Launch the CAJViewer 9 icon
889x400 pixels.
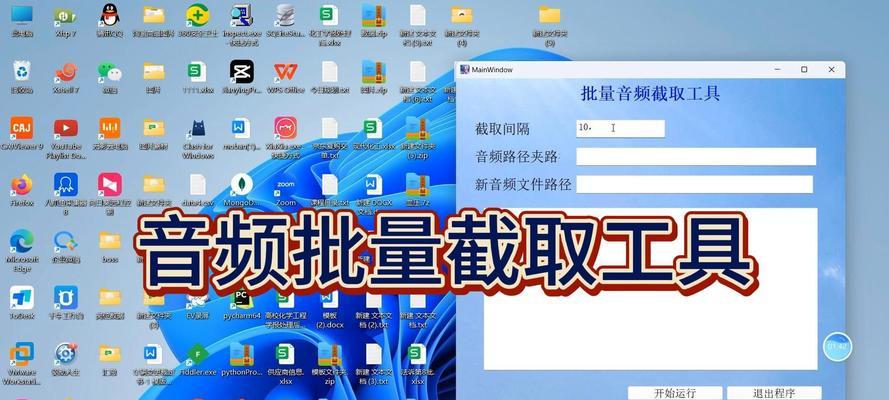(22, 128)
